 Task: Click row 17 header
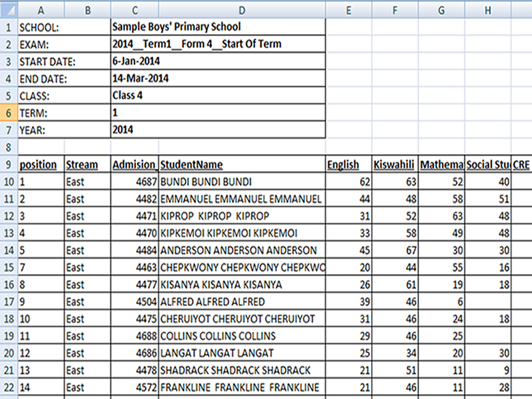click(x=8, y=301)
